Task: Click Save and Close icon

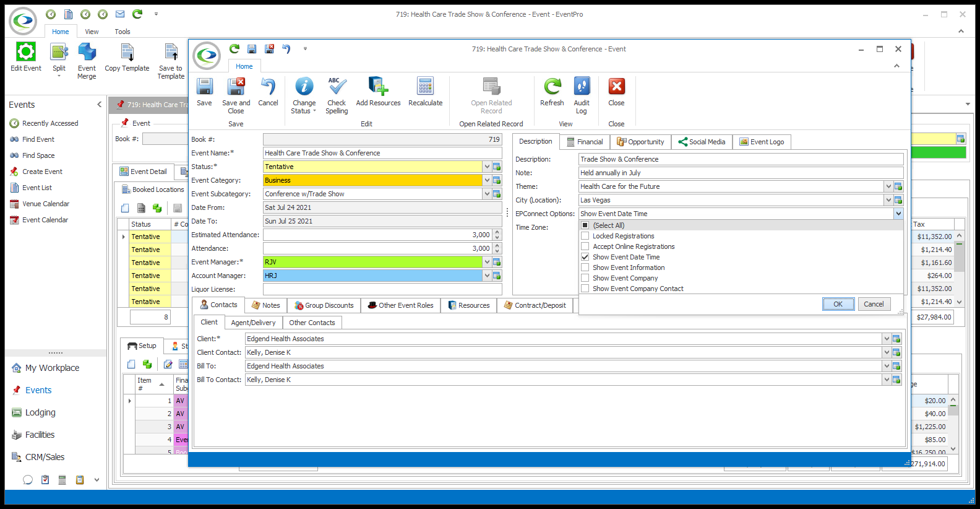Action: [x=236, y=96]
